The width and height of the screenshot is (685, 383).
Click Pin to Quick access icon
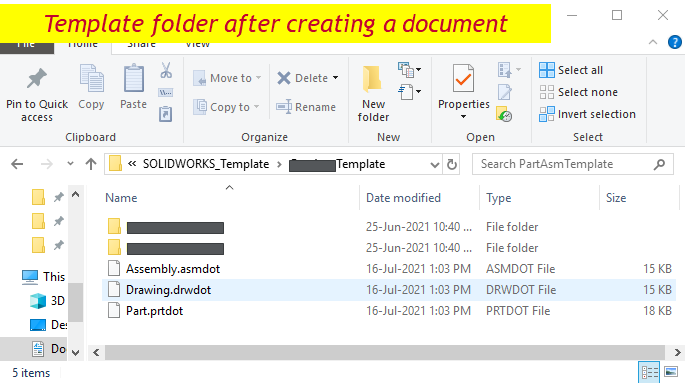37,79
